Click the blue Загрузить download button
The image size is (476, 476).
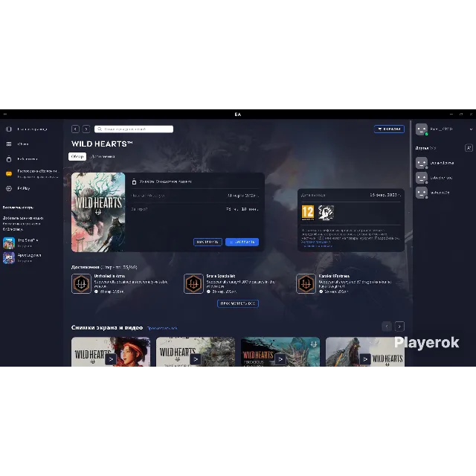[242, 242]
